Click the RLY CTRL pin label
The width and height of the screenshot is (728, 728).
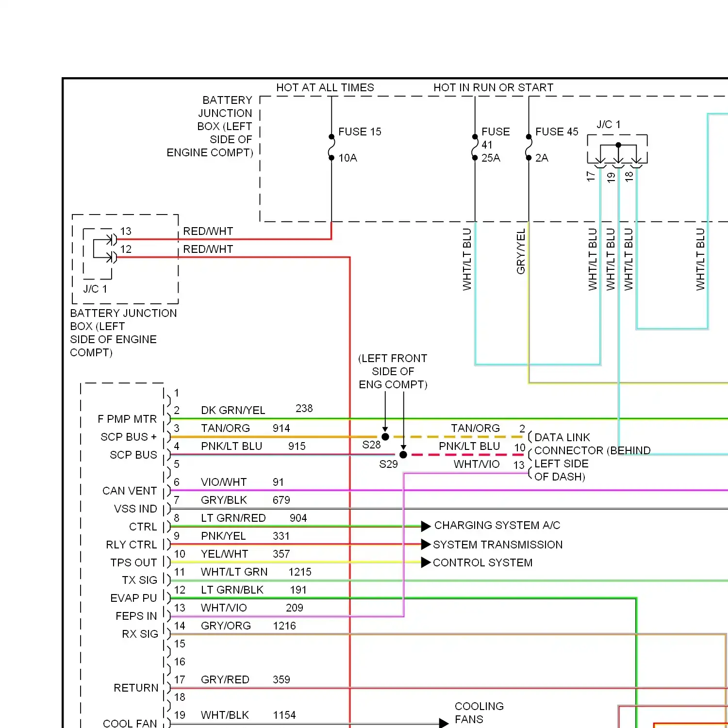132,545
